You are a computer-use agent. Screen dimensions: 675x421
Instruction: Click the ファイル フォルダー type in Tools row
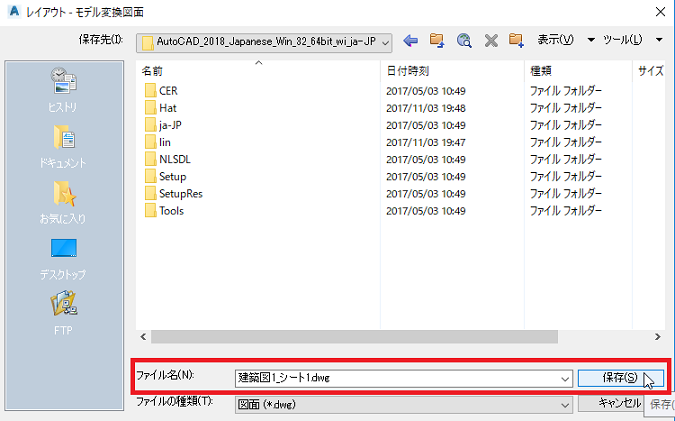tap(566, 211)
